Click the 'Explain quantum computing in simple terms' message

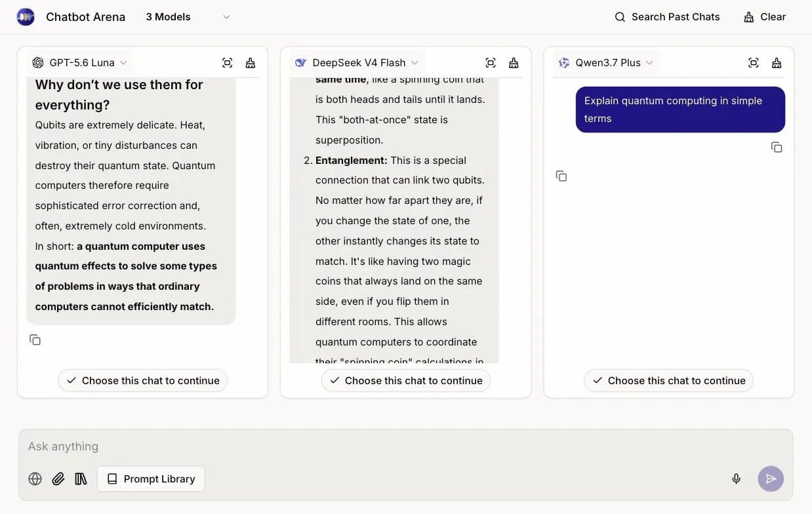click(x=680, y=109)
